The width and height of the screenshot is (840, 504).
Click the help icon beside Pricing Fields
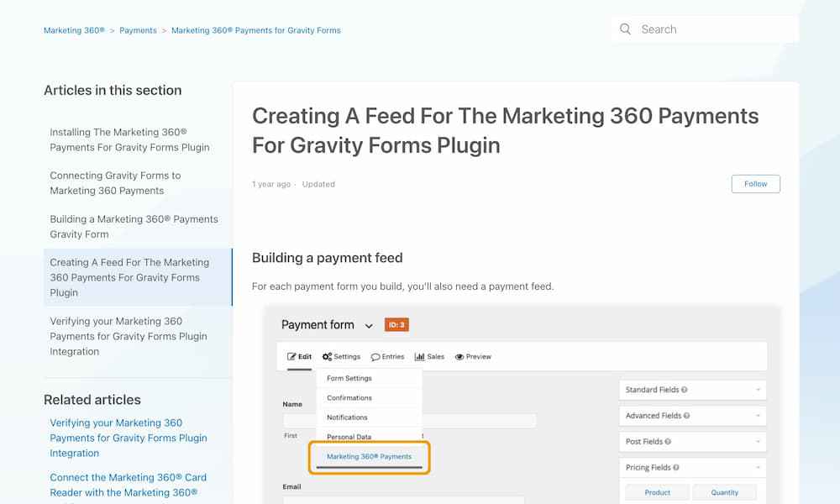coord(675,468)
